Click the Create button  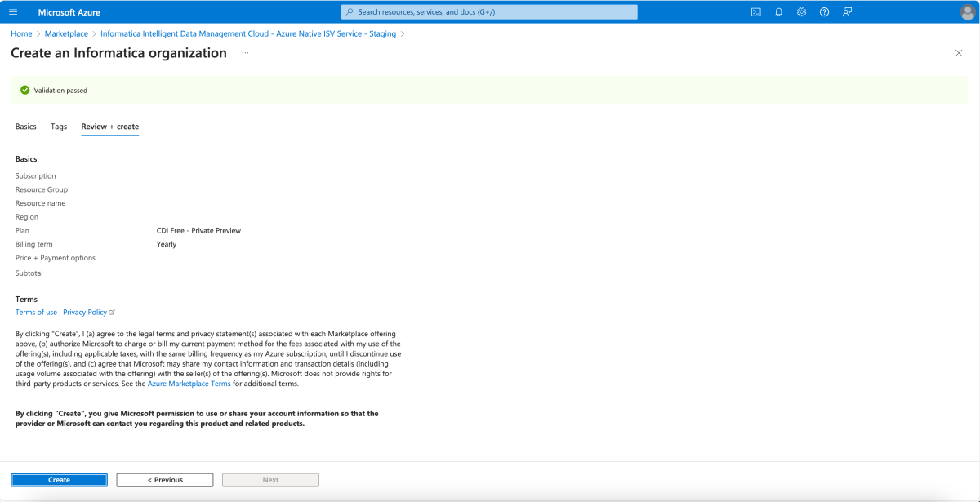pos(59,480)
